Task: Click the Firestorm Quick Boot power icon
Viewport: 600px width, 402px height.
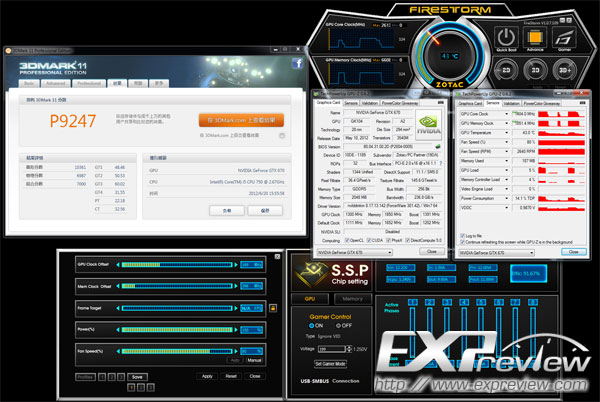Action: [506, 37]
